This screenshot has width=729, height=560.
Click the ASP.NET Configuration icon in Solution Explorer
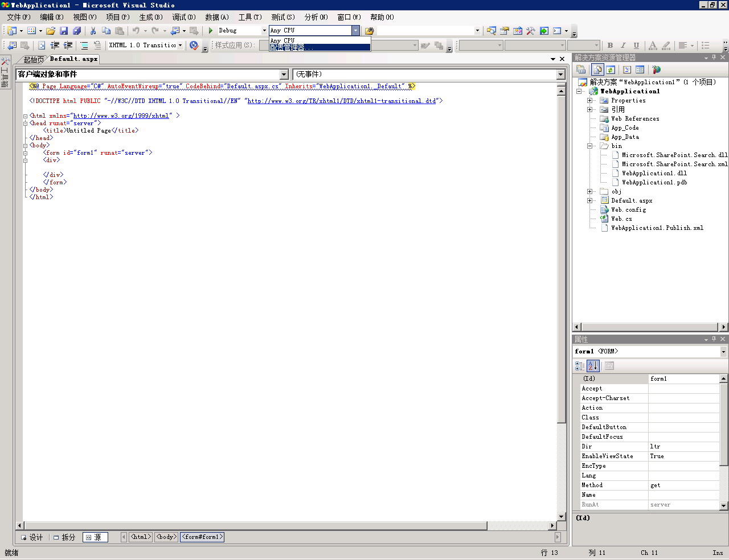click(657, 69)
